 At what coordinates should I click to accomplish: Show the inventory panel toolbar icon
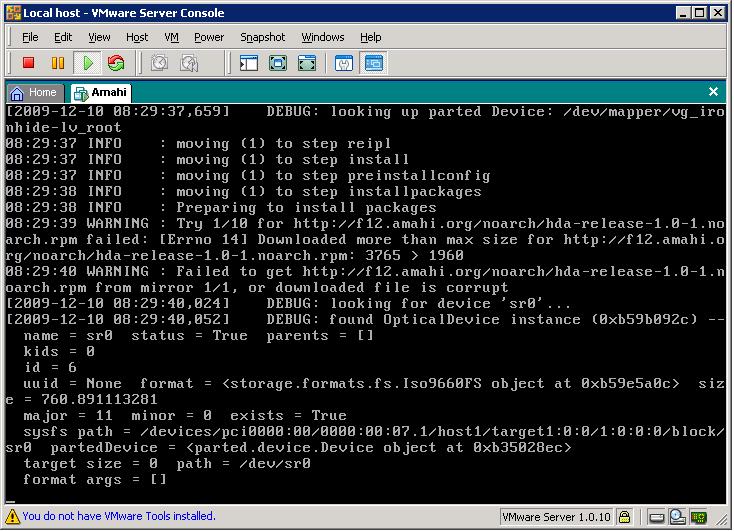click(x=249, y=63)
